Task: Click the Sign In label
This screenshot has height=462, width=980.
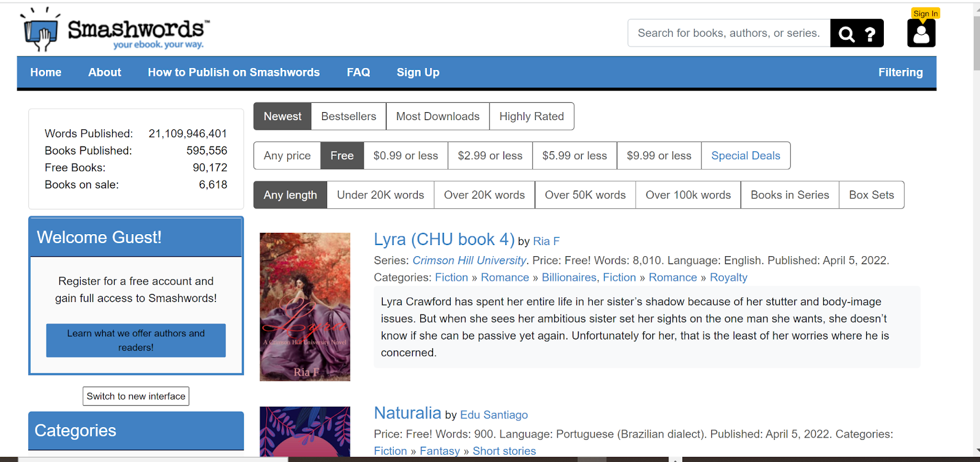Action: click(925, 13)
